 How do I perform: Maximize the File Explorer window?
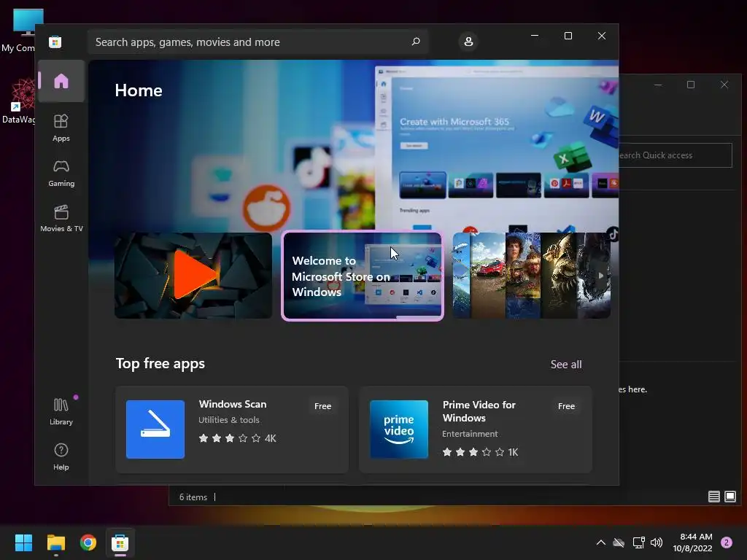click(x=691, y=85)
